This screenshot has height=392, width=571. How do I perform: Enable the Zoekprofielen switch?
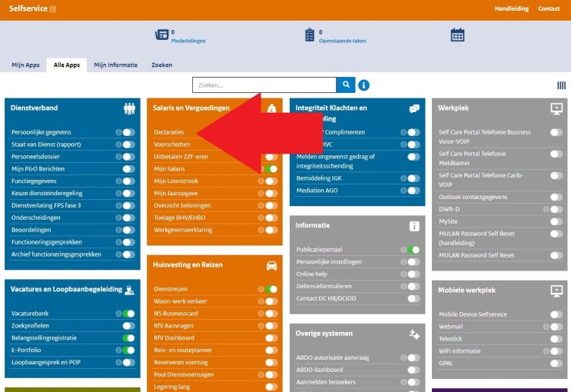[x=128, y=325]
